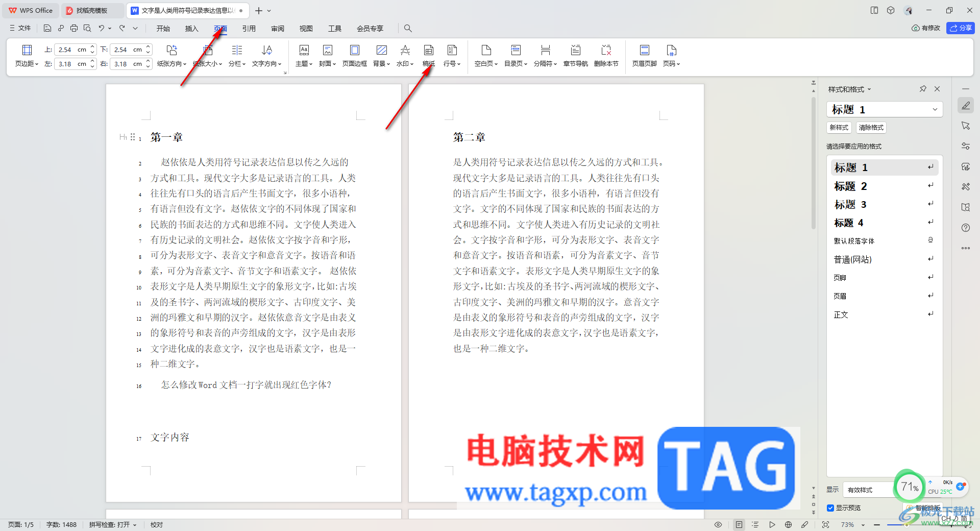Click the 章节导航 chapter navigation tool
Image resolution: width=980 pixels, height=531 pixels.
[x=575, y=56]
